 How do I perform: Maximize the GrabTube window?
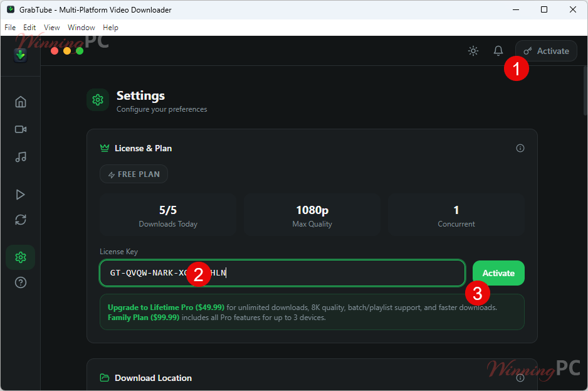pos(544,10)
